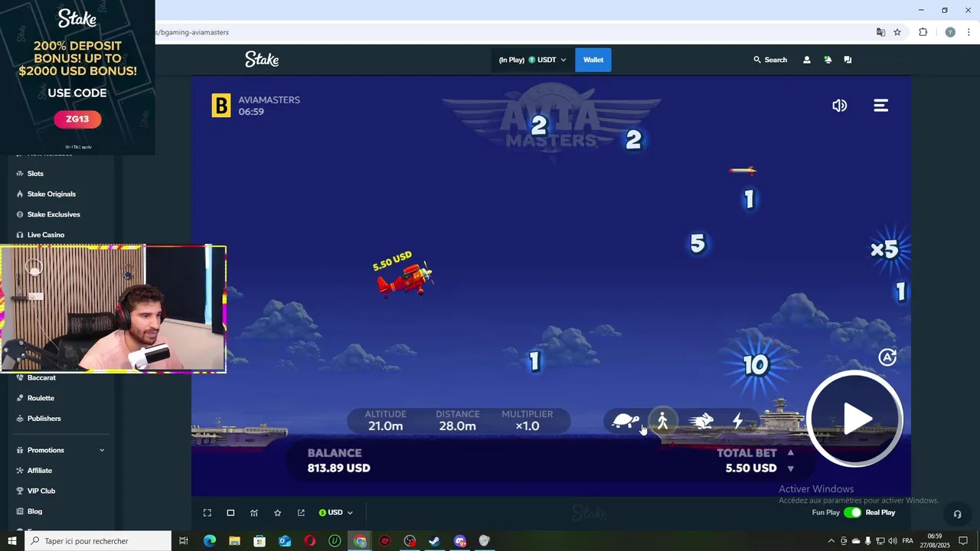Open taskbar clock showing 06:59
This screenshot has width=980, height=551.
pyautogui.click(x=935, y=541)
